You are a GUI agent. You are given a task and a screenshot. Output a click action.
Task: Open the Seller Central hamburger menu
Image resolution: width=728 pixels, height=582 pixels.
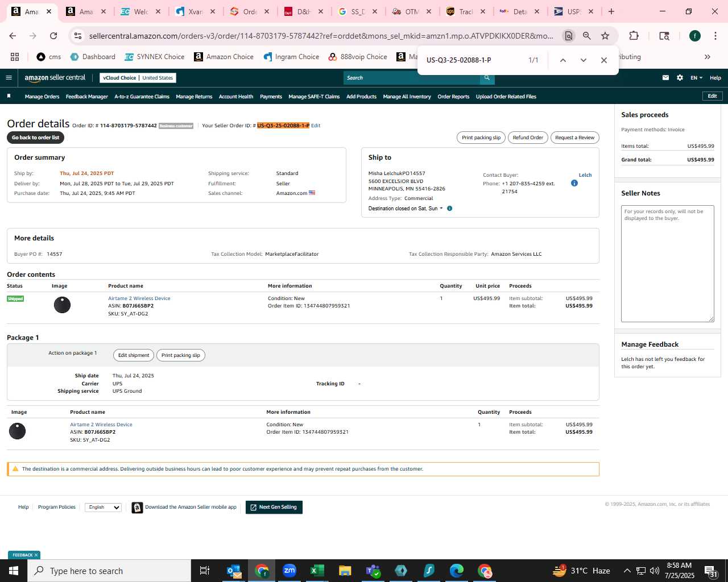click(x=9, y=78)
